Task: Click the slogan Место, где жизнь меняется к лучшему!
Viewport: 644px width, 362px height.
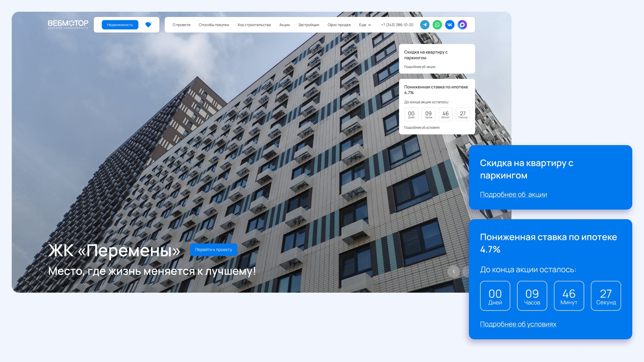Action: [152, 271]
